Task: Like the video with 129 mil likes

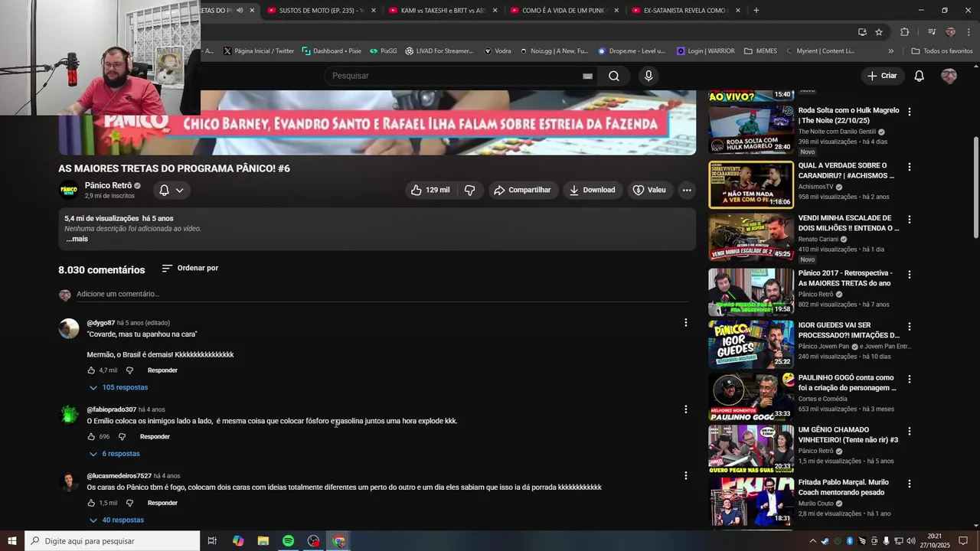Action: click(x=431, y=190)
